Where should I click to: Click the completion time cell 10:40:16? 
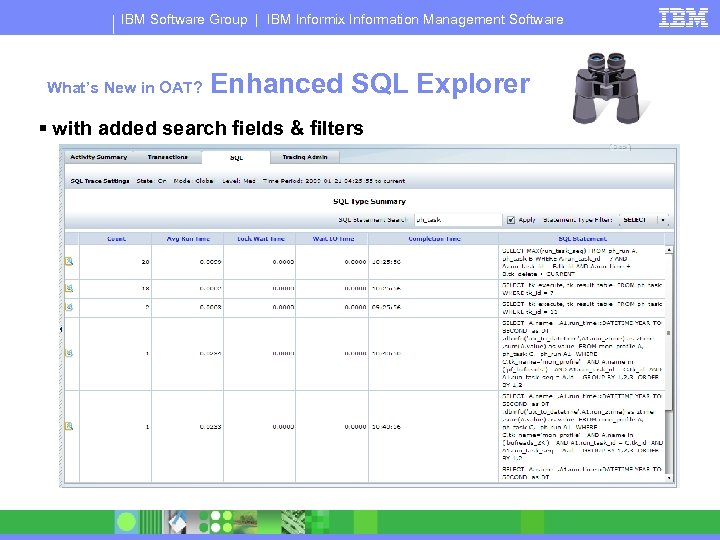pos(433,427)
